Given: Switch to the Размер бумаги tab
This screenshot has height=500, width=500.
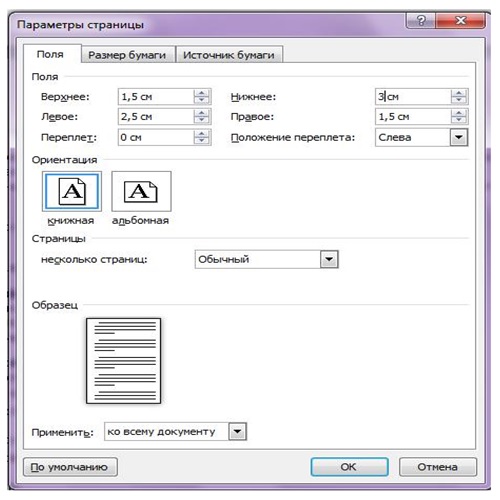Looking at the screenshot, I should tap(127, 55).
